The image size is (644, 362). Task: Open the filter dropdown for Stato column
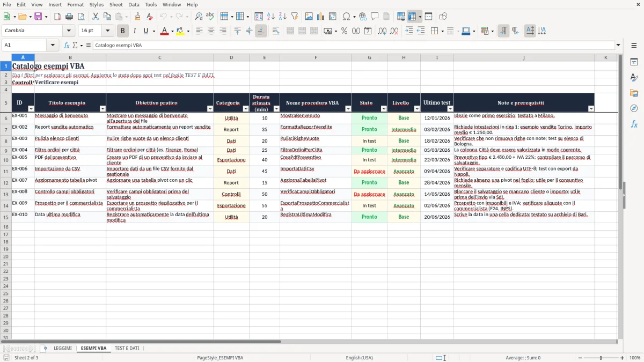pyautogui.click(x=384, y=109)
